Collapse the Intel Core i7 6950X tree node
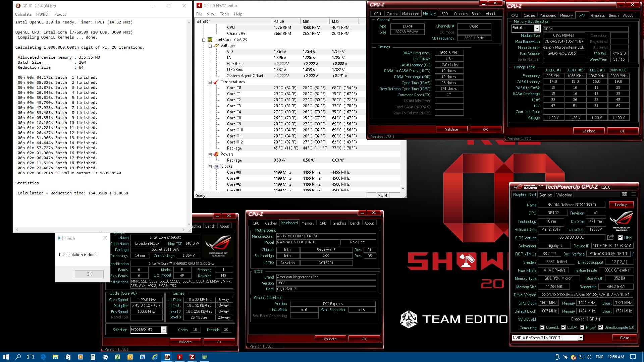 204,40
